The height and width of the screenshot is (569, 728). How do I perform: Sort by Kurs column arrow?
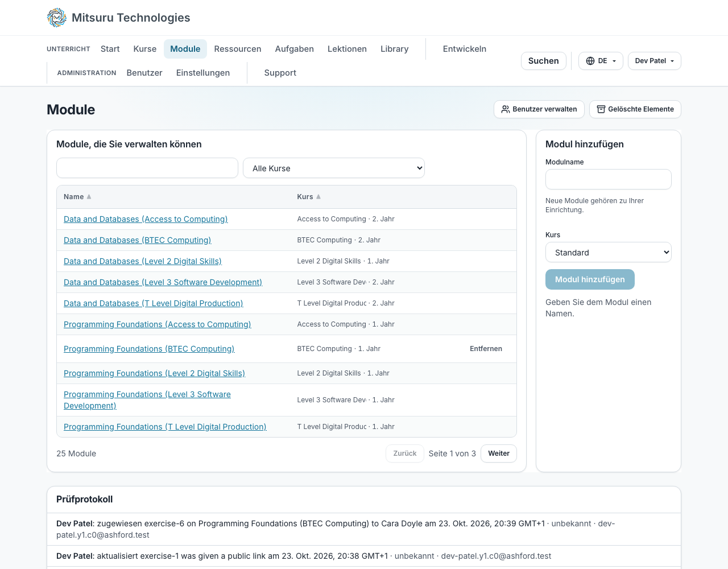click(318, 197)
